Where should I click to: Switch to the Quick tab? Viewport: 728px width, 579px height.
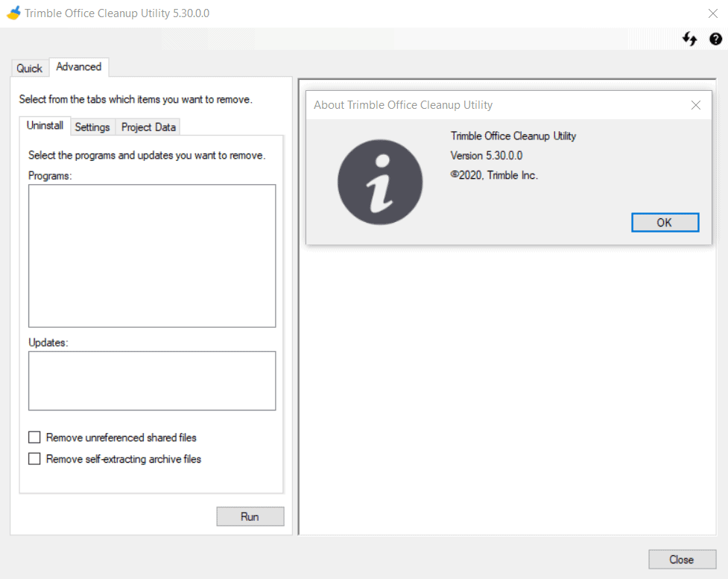[x=29, y=69]
